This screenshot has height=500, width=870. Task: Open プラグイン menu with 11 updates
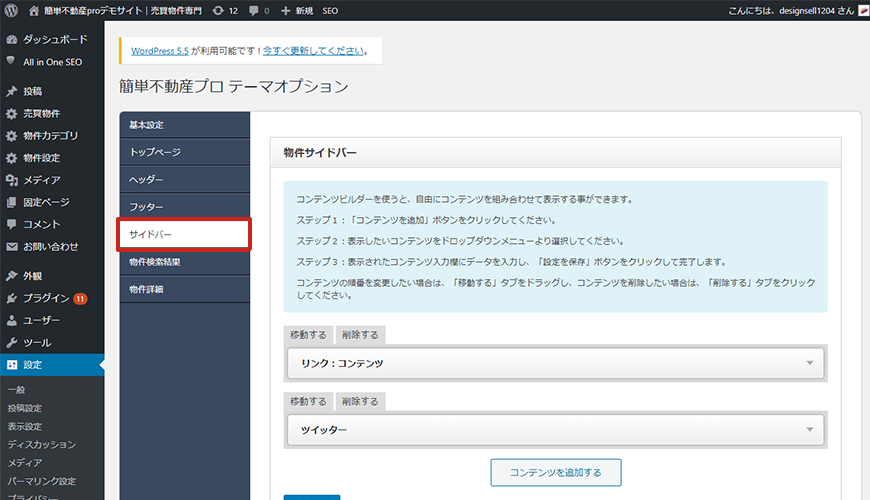46,298
